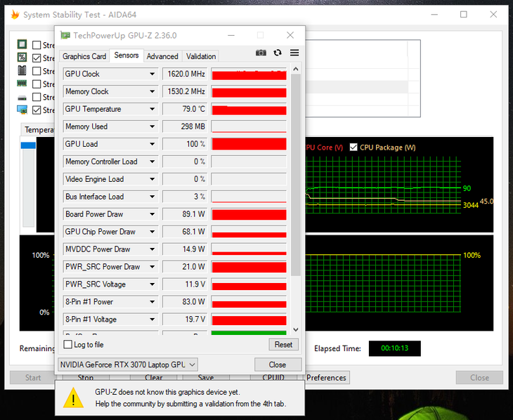Enable the Log to file checkbox
This screenshot has height=420, width=513.
(68, 345)
